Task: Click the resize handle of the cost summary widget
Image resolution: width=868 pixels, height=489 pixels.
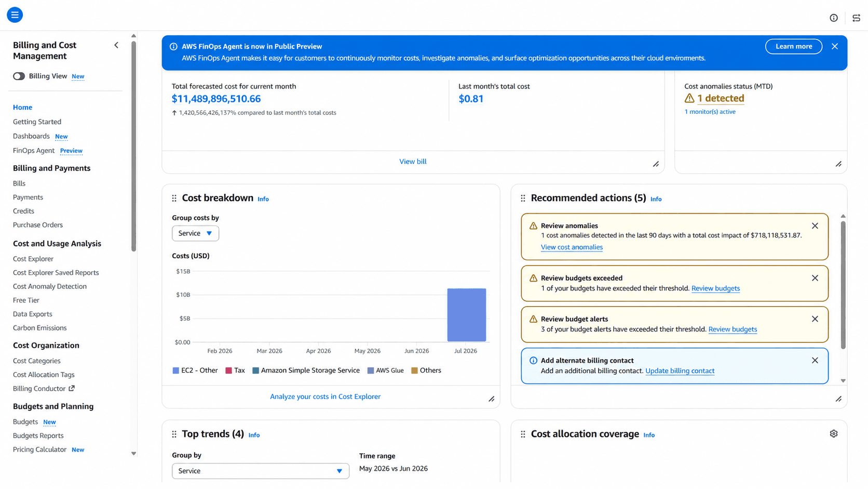Action: [656, 164]
